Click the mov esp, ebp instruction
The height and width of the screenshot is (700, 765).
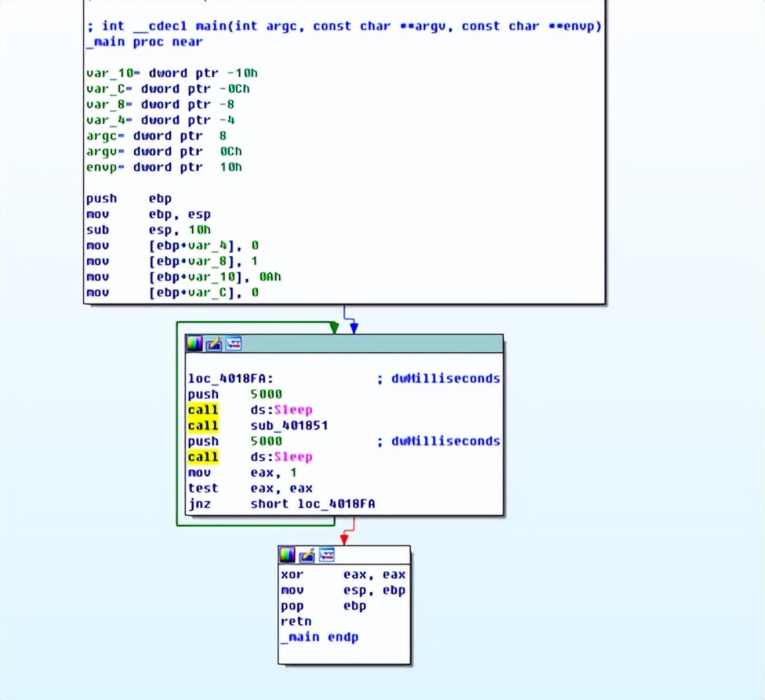pyautogui.click(x=343, y=590)
